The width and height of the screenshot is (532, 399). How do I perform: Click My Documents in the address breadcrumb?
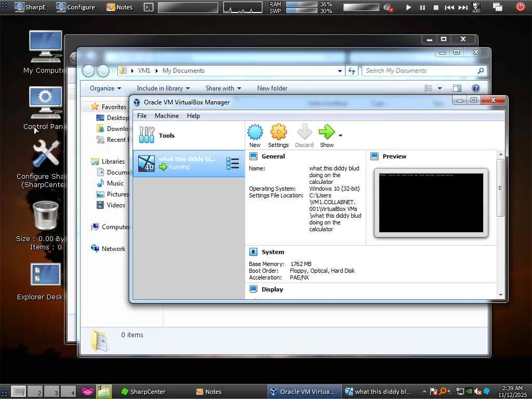click(183, 71)
